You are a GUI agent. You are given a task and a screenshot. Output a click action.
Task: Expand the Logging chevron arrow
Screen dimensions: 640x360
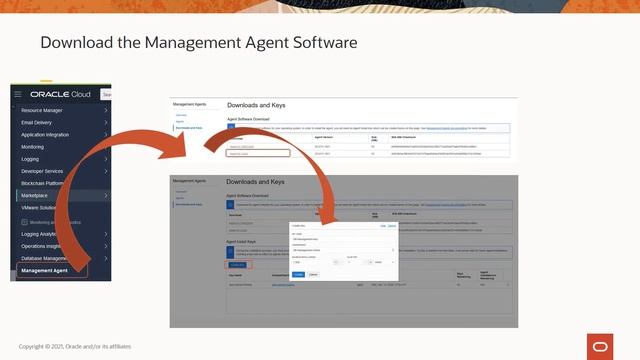click(x=106, y=159)
